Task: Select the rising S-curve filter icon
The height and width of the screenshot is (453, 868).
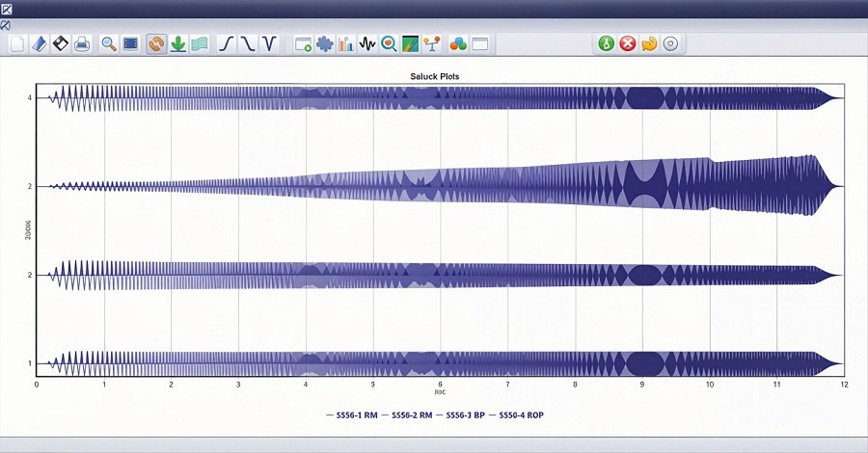Action: click(x=227, y=43)
